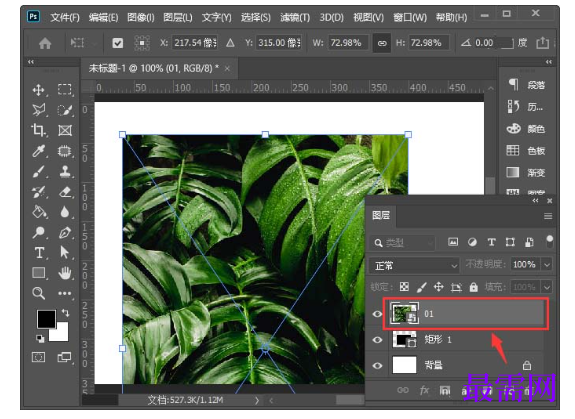Collapse the Layers panel double arrows
Viewport: 575px width, 419px height.
[535, 201]
